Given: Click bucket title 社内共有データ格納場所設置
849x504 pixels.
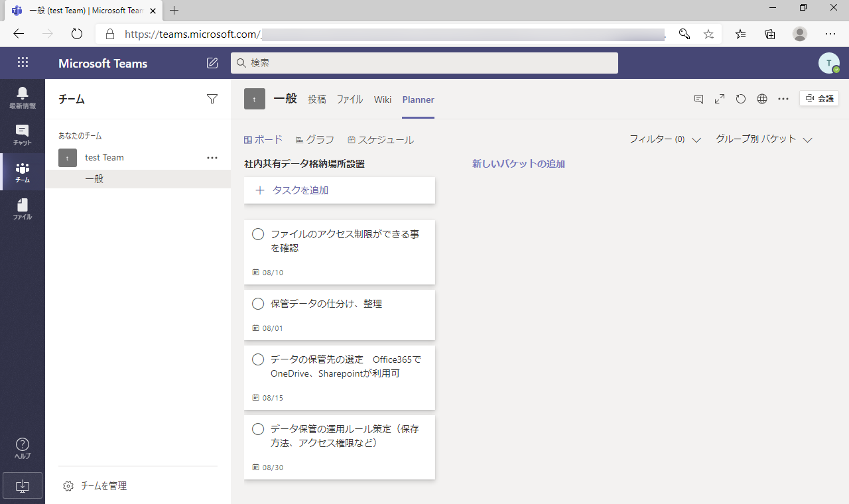Looking at the screenshot, I should tap(304, 164).
